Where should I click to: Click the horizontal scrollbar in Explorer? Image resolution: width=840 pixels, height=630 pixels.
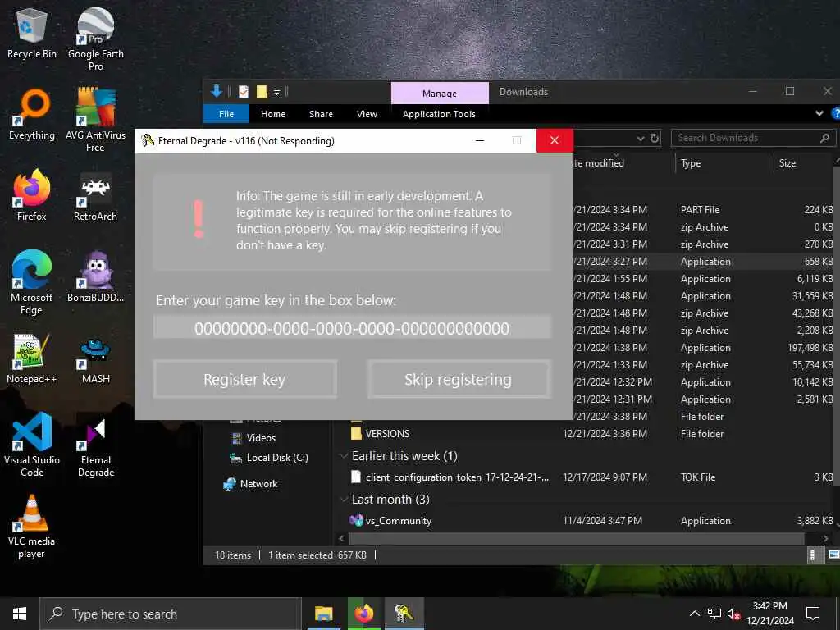[577, 538]
